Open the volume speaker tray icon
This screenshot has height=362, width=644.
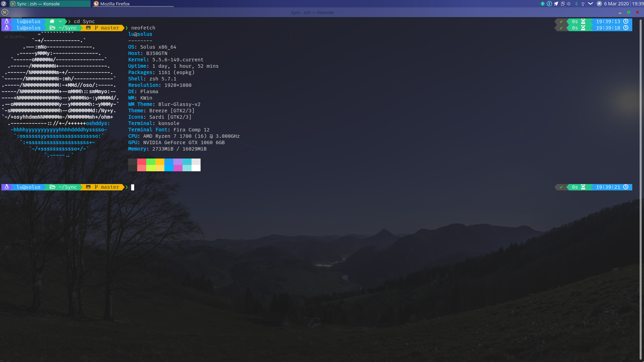[569, 4]
